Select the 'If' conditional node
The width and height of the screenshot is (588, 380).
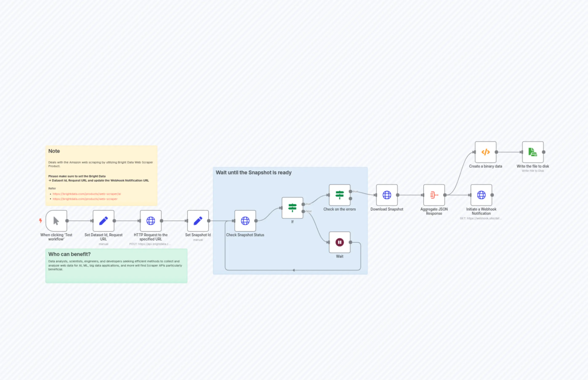292,208
